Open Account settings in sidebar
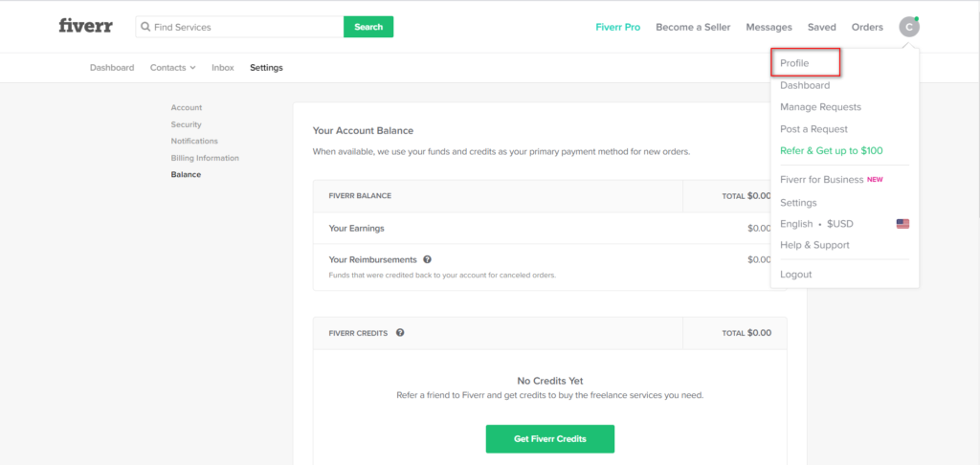Image resolution: width=980 pixels, height=465 pixels. 187,107
